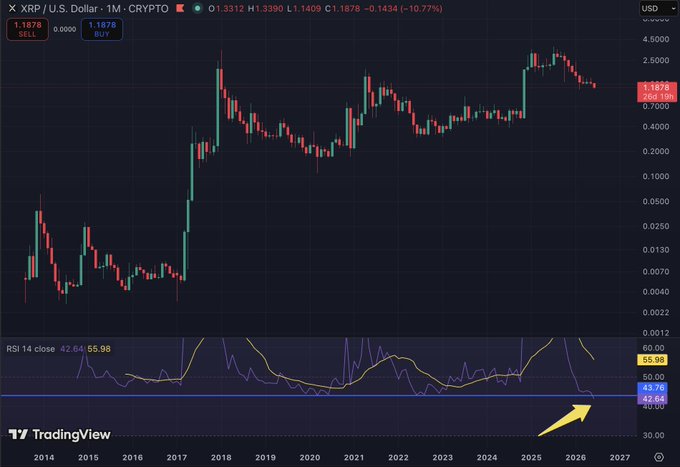This screenshot has width=680, height=467.
Task: Click the yellow 55.98 label on RSI axis
Action: click(653, 359)
